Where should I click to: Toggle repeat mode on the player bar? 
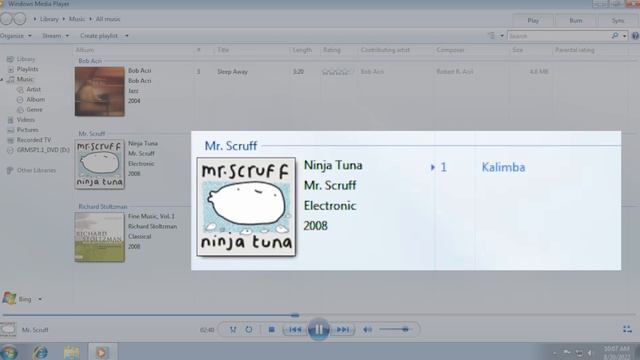249,329
